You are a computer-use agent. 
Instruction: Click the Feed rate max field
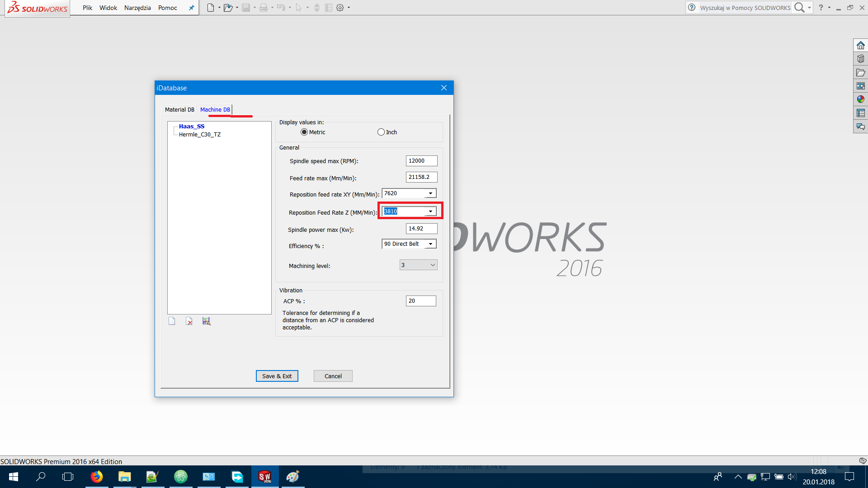point(422,177)
